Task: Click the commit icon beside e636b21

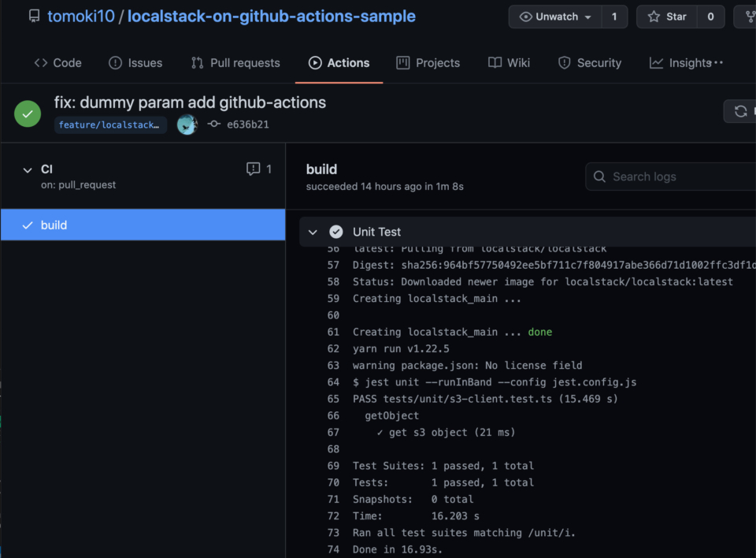Action: coord(214,125)
